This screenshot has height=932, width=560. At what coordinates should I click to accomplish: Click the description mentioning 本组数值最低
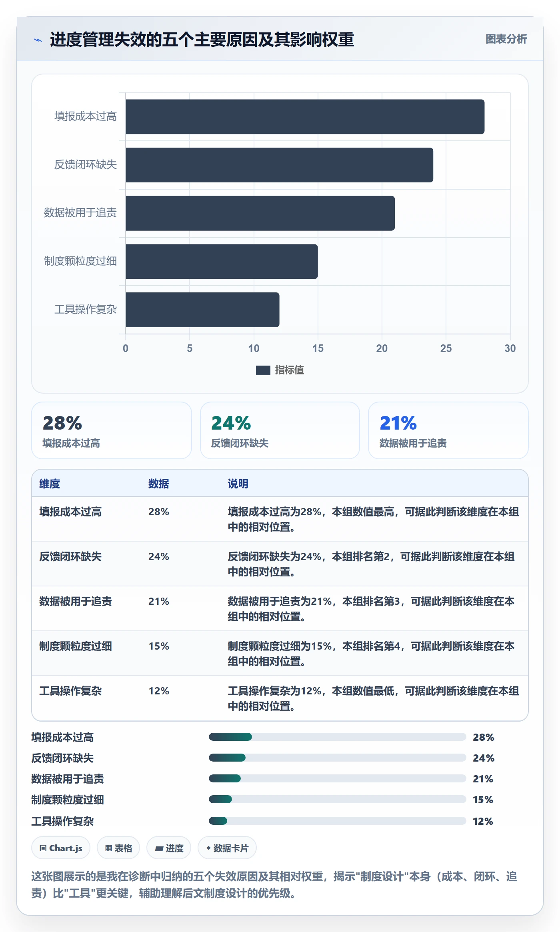(374, 698)
